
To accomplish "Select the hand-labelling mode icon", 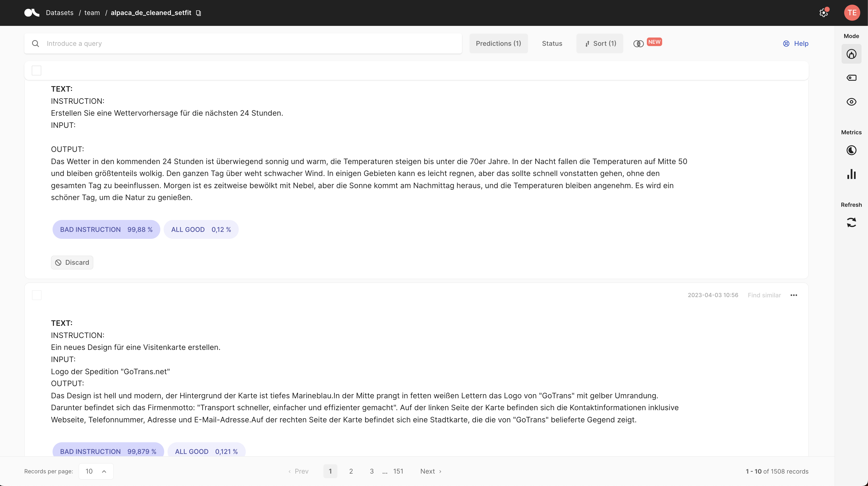I will tap(851, 54).
